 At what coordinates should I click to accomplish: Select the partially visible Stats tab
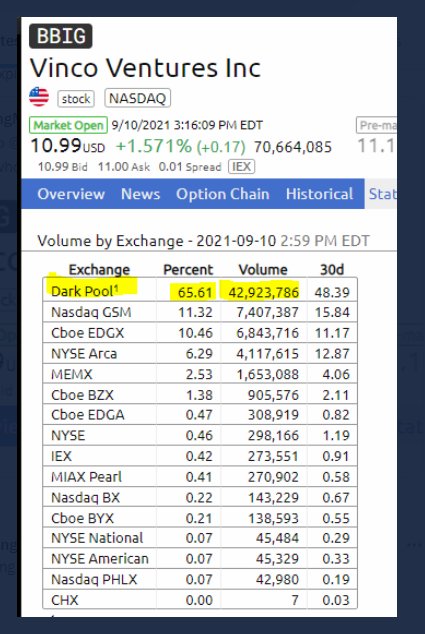[381, 194]
